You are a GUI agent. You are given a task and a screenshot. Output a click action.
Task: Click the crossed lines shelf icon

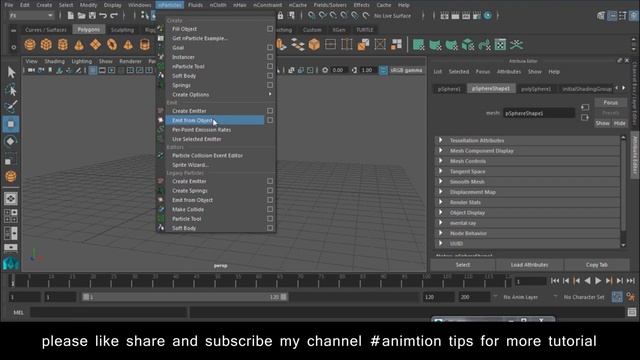(x=516, y=44)
